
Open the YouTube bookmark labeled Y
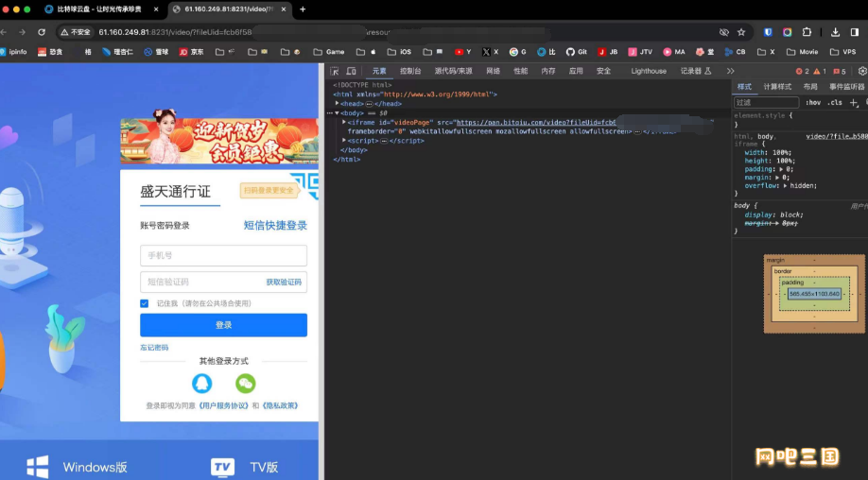tap(462, 52)
